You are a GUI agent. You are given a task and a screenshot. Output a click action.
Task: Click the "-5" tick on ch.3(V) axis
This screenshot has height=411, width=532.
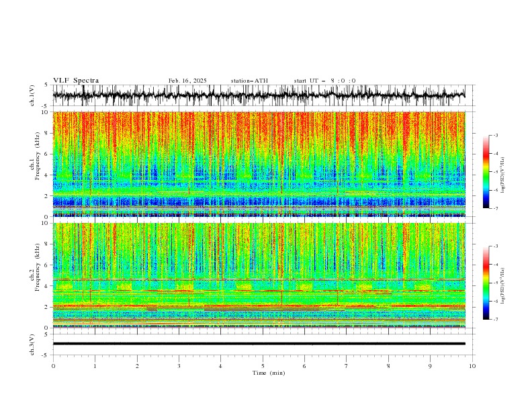pos(46,355)
